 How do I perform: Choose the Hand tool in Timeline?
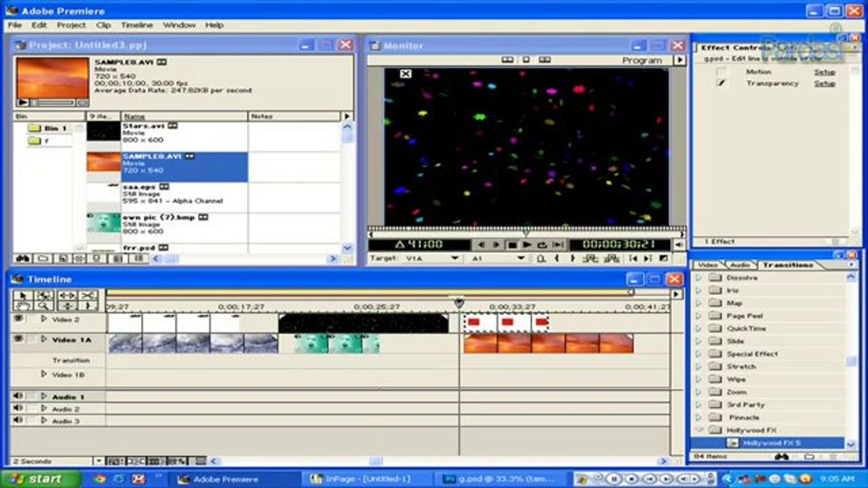[22, 306]
